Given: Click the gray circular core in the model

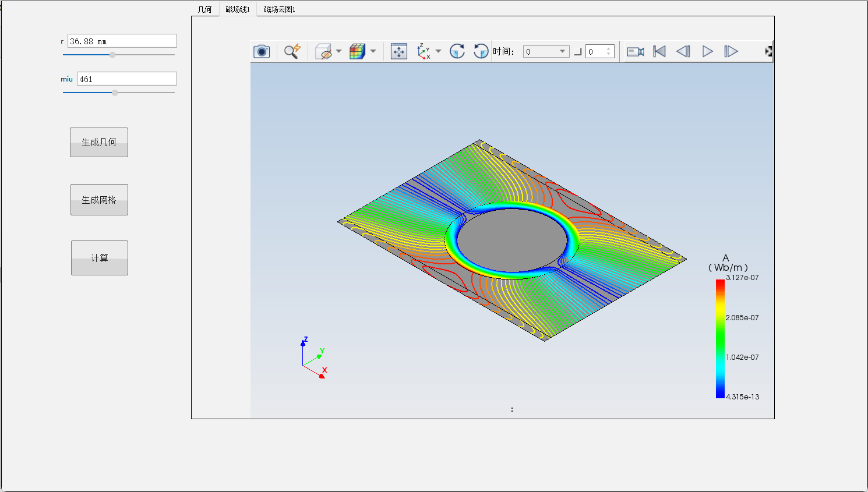Looking at the screenshot, I should point(511,239).
